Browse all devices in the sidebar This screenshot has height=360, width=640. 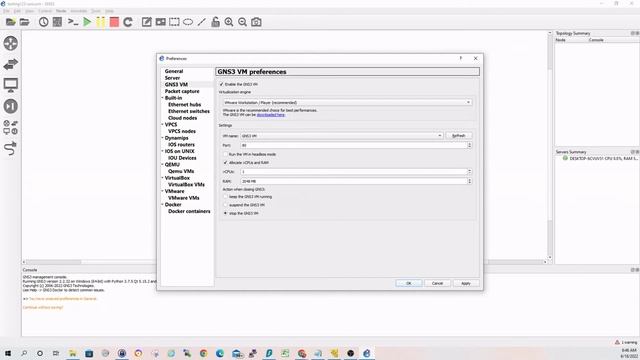(x=11, y=127)
